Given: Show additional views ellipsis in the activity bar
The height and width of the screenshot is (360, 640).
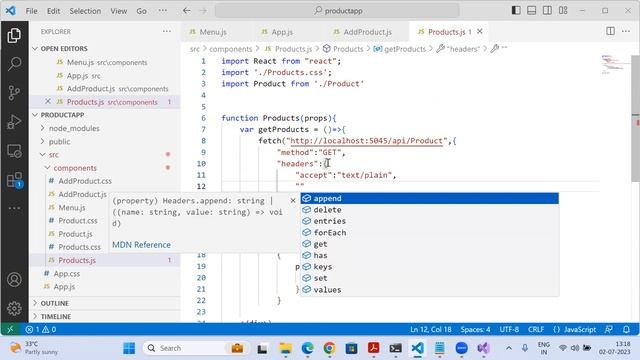Looking at the screenshot, I should [14, 208].
